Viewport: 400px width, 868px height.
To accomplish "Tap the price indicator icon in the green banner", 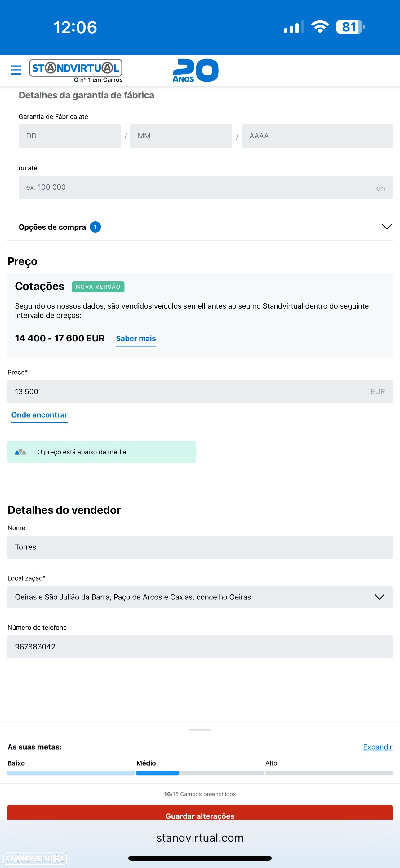I will tap(20, 452).
